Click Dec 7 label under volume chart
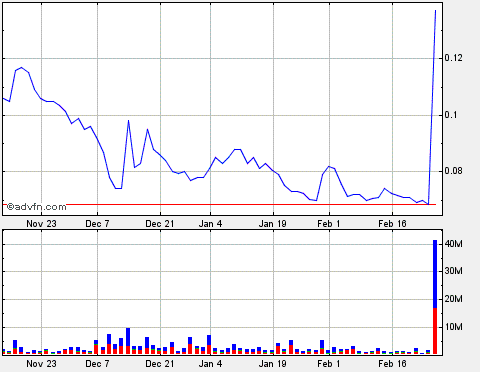 (97, 364)
